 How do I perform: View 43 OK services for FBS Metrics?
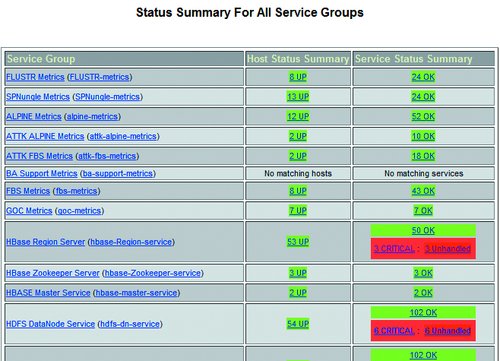click(423, 191)
